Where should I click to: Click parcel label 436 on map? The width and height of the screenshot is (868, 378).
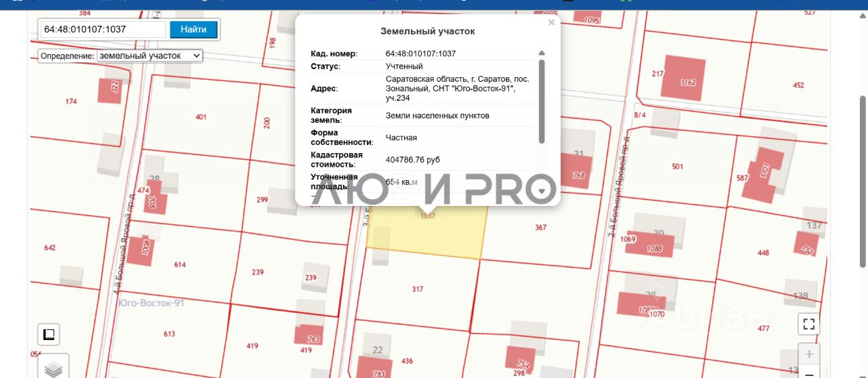(x=407, y=361)
